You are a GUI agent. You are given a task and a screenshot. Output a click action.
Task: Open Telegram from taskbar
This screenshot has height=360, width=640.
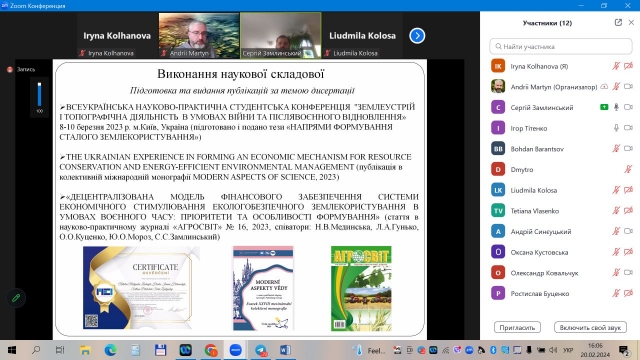click(x=261, y=350)
